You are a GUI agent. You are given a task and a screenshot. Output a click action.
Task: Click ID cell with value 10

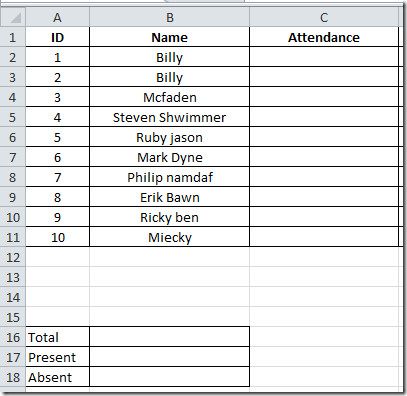pyautogui.click(x=58, y=237)
